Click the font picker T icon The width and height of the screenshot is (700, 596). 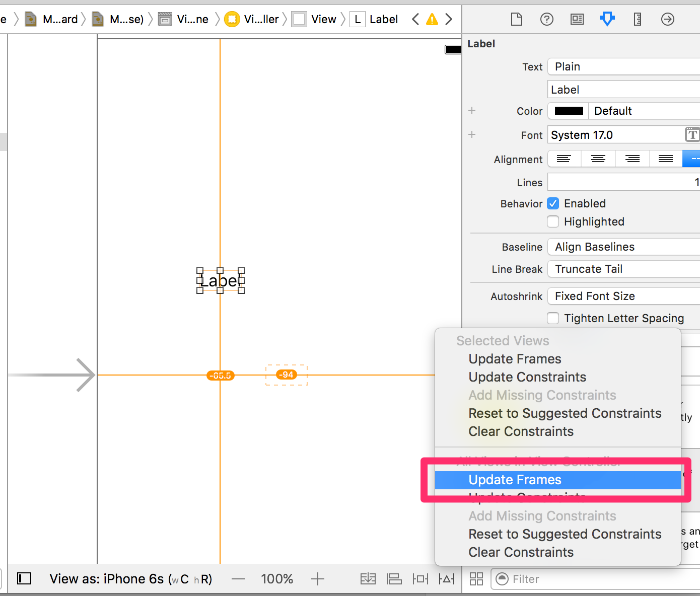click(x=692, y=134)
